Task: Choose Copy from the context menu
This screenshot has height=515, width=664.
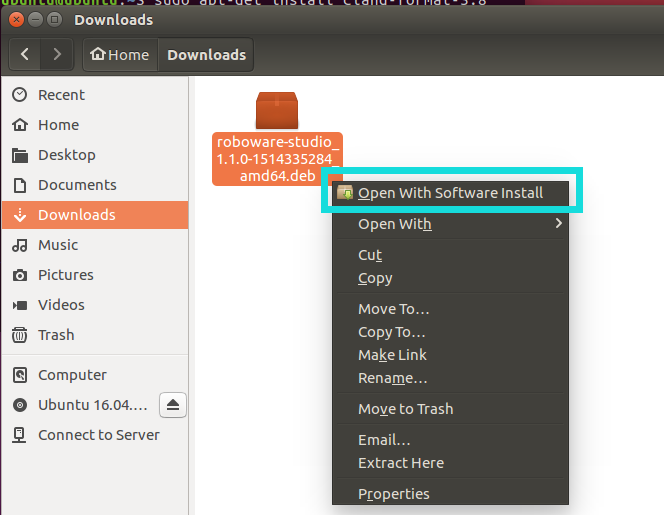Action: [451, 278]
